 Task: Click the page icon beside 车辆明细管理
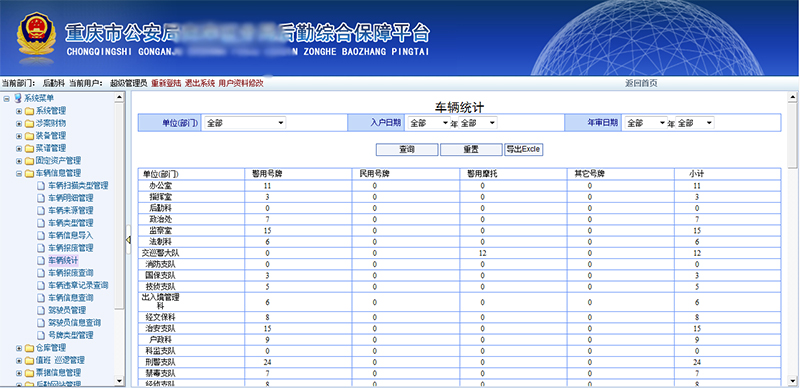tap(41, 198)
